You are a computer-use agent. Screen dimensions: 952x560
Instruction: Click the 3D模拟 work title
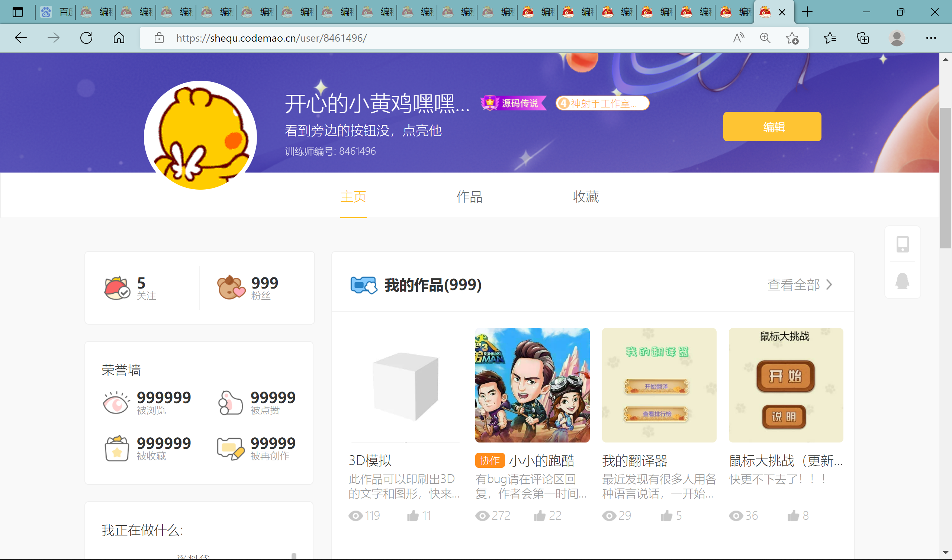370,461
